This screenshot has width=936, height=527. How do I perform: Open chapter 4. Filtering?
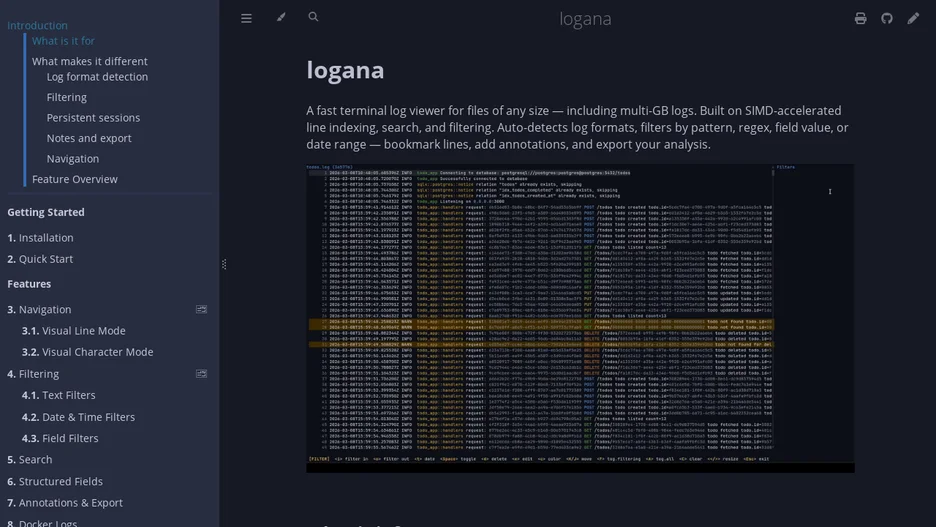(x=33, y=374)
